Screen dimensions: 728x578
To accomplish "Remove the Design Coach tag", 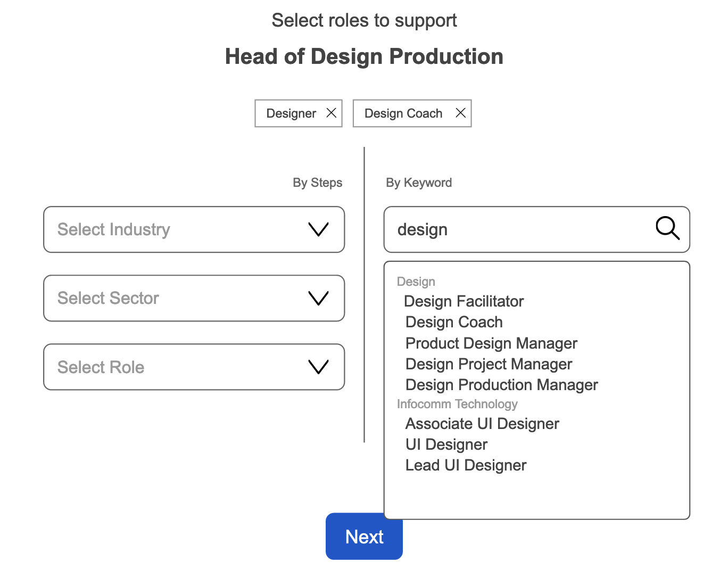I will pyautogui.click(x=460, y=113).
